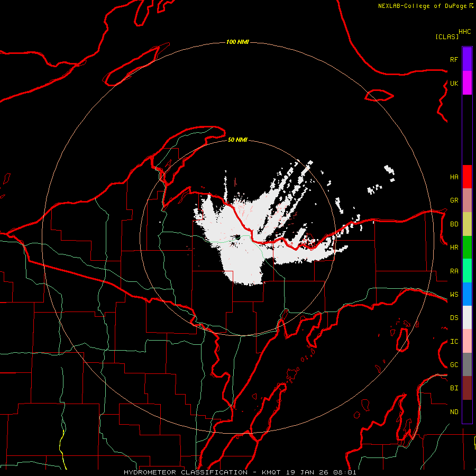476x476 pixels.
Task: Click the BI dark red swatch
Action: click(467, 388)
